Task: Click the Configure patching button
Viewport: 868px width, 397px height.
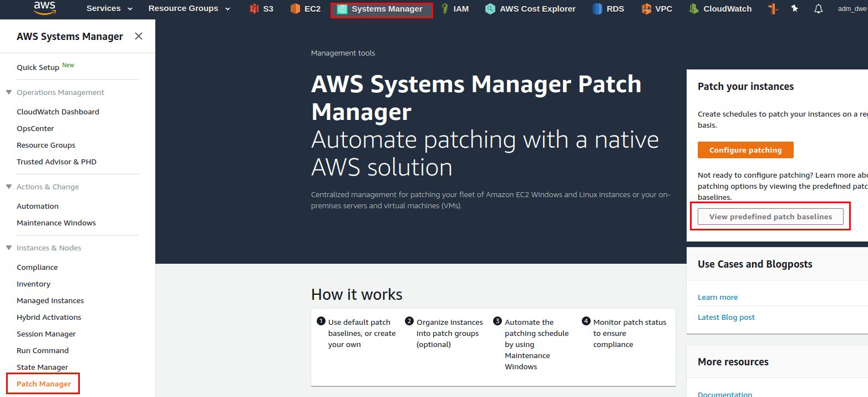Action: coord(745,150)
